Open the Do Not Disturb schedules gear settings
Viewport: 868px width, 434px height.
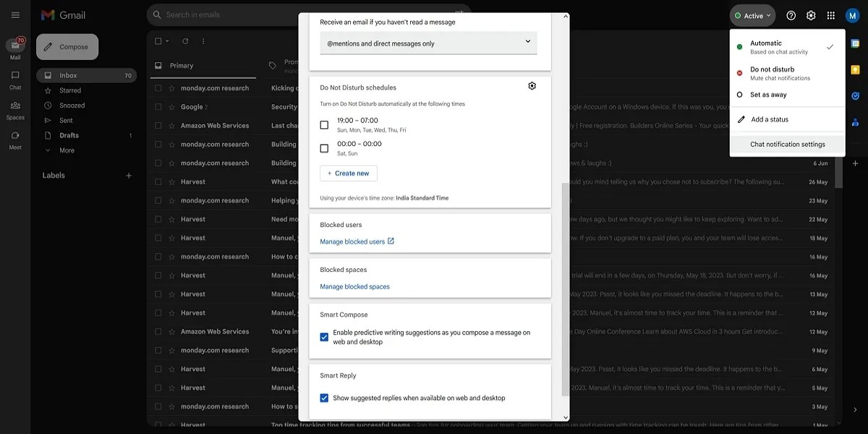pyautogui.click(x=532, y=85)
